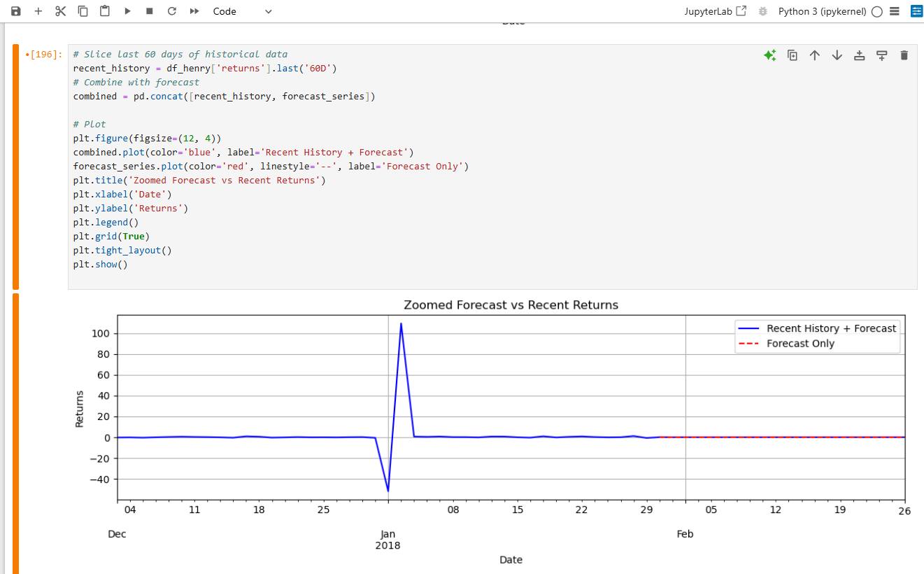Viewport: 924px width, 574px height.
Task: Click the green sparkle AI assist icon
Action: pyautogui.click(x=770, y=55)
